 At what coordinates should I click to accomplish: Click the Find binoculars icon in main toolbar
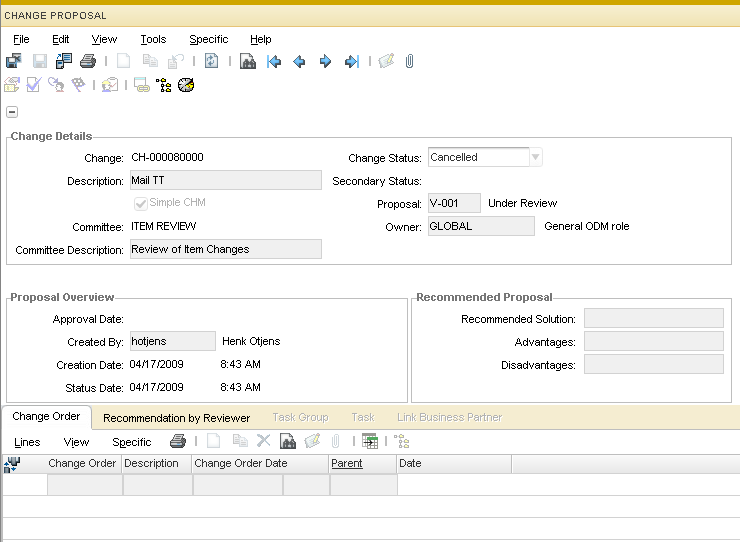point(248,62)
